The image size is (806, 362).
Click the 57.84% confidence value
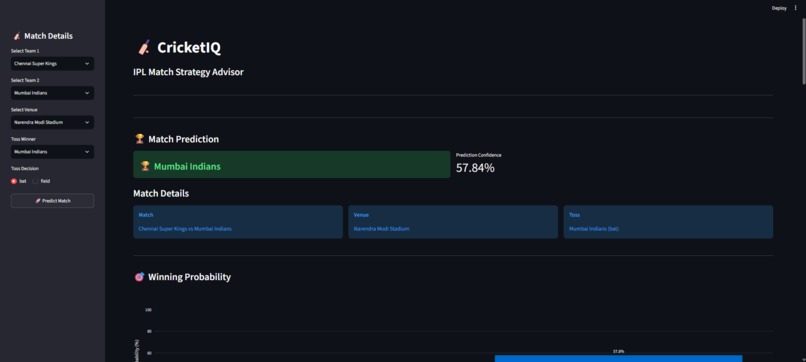(x=475, y=168)
